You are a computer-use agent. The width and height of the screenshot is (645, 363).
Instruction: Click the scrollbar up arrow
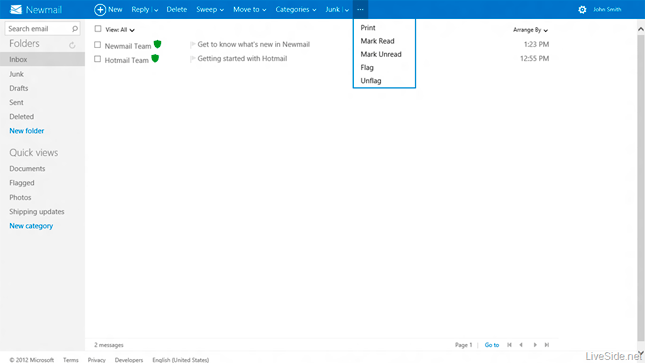[x=641, y=29]
